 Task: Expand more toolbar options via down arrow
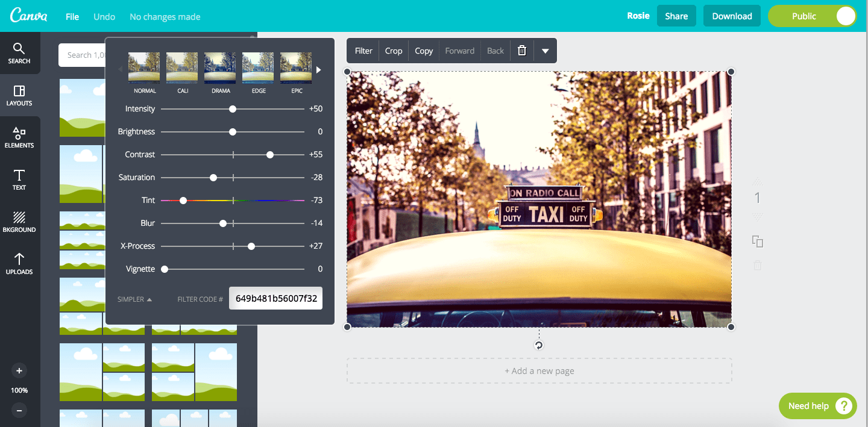click(546, 51)
